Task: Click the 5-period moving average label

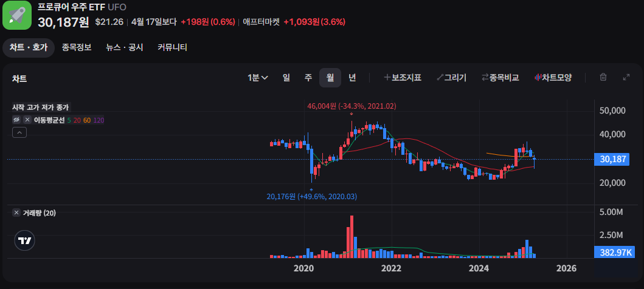Action: coord(69,120)
